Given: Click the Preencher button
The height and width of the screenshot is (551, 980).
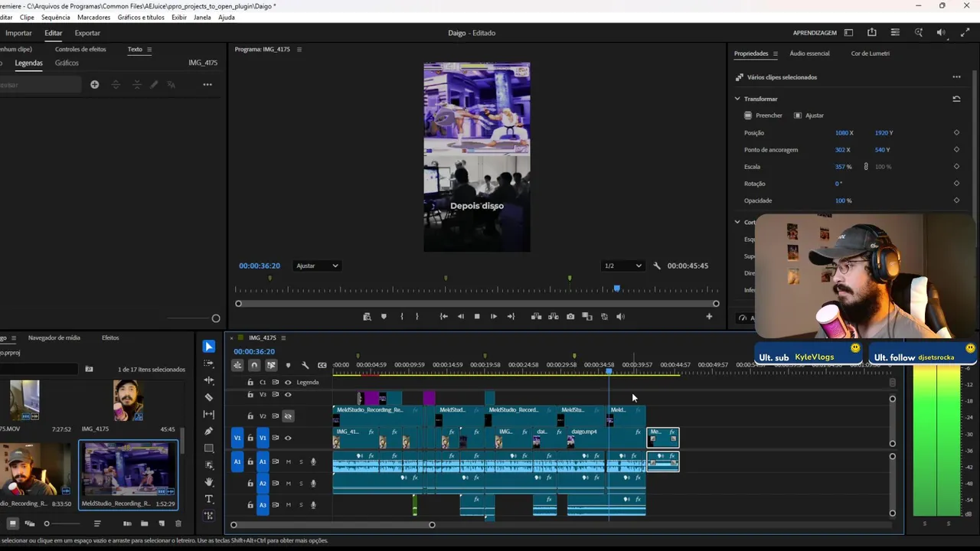Looking at the screenshot, I should coord(763,116).
